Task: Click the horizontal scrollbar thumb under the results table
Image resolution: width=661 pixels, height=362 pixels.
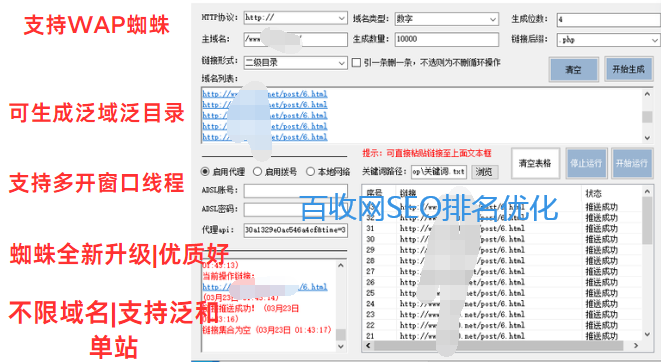Action: [498, 346]
